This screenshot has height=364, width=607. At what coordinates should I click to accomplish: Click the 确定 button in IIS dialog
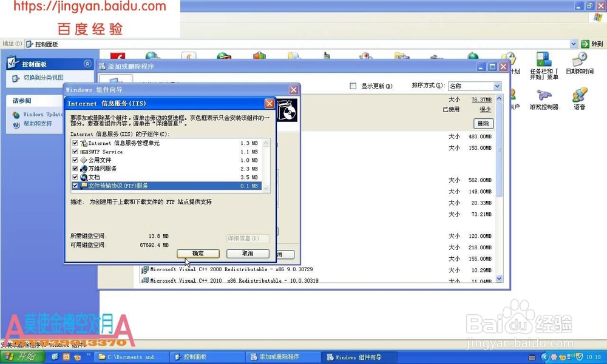(x=198, y=254)
